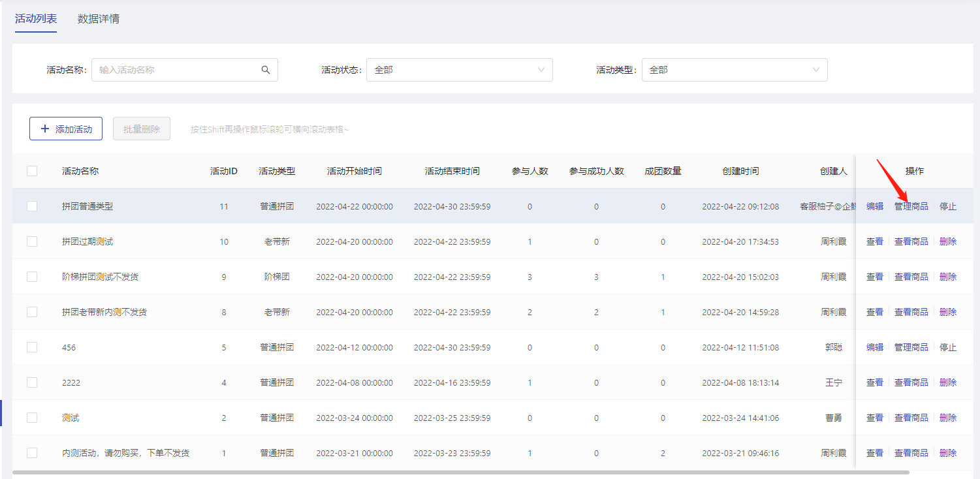Click 删除 for 拼团过期测试

[x=948, y=241]
